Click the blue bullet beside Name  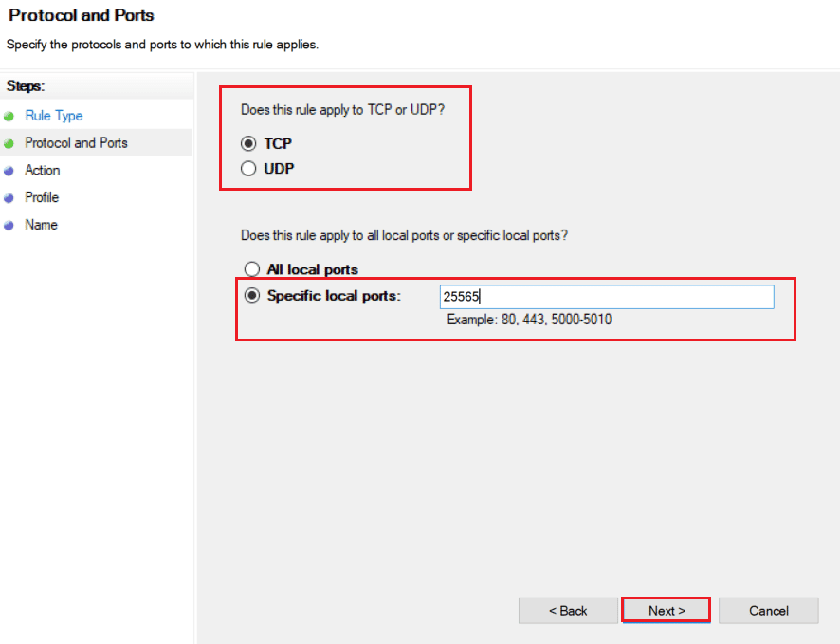click(9, 226)
